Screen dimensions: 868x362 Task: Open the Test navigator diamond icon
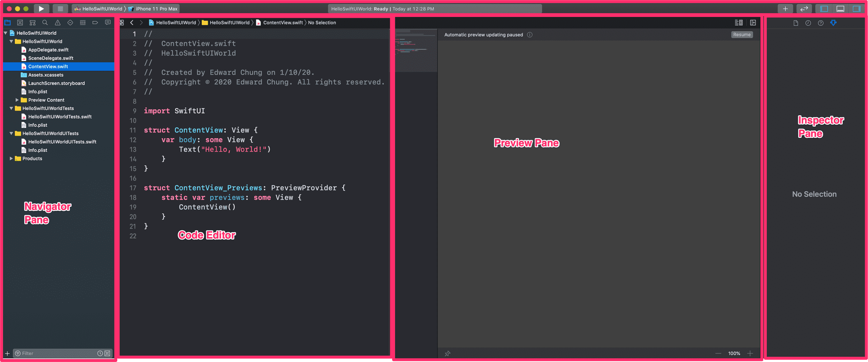click(70, 22)
